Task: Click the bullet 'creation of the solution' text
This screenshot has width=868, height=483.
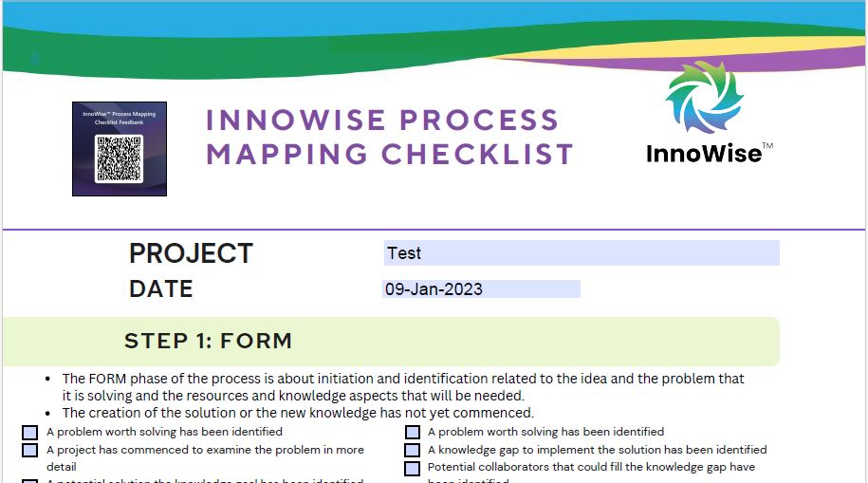Action: tap(298, 413)
